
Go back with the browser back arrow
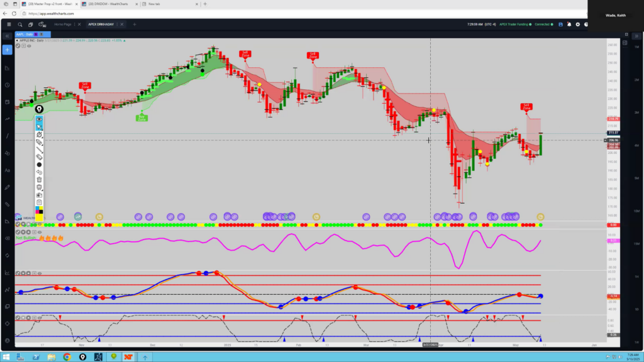(5, 14)
